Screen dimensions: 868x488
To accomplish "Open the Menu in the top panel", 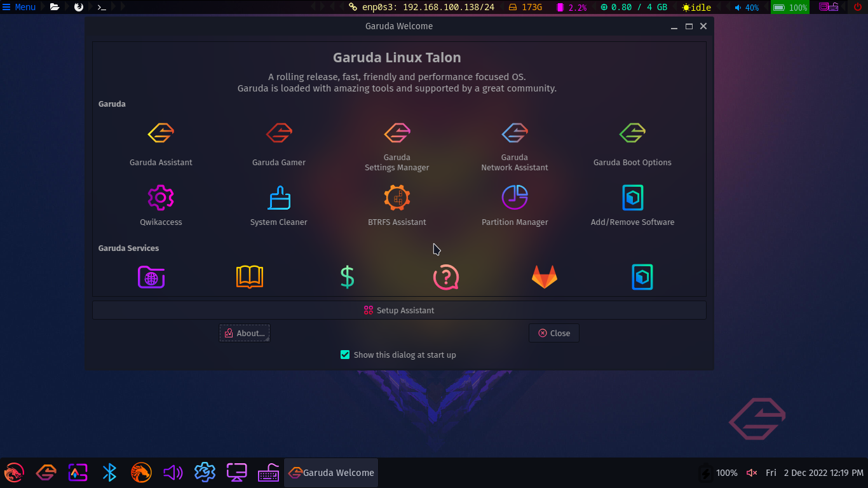I will (x=19, y=7).
